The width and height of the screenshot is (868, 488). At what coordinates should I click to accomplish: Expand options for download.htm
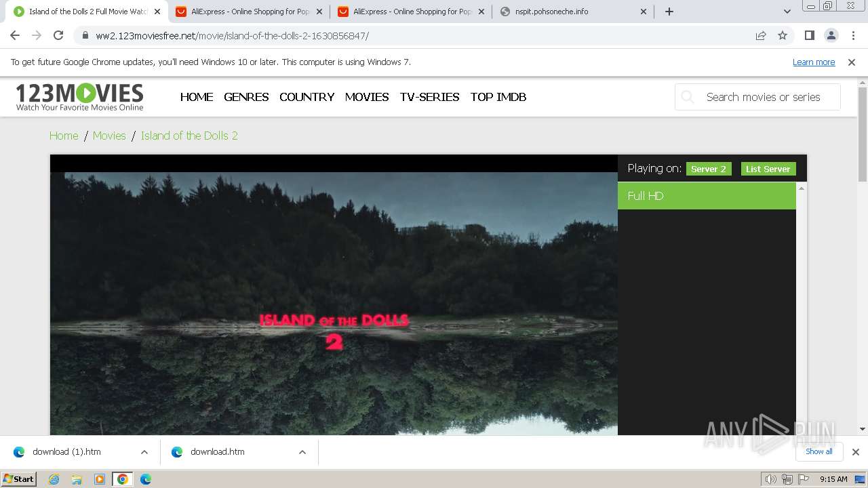click(x=302, y=452)
